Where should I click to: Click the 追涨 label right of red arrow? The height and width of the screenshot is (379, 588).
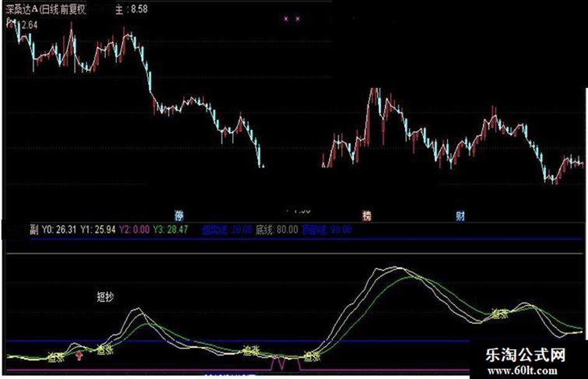pyautogui.click(x=105, y=350)
